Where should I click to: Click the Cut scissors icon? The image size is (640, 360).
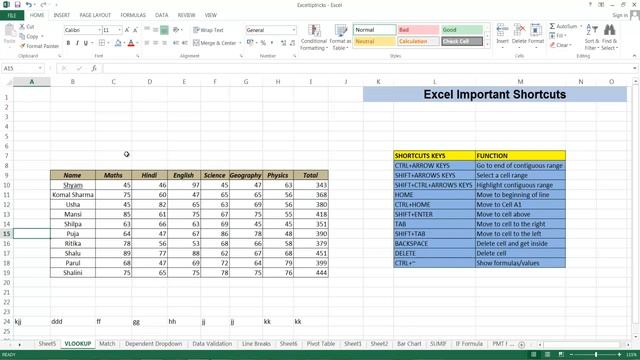click(x=22, y=27)
